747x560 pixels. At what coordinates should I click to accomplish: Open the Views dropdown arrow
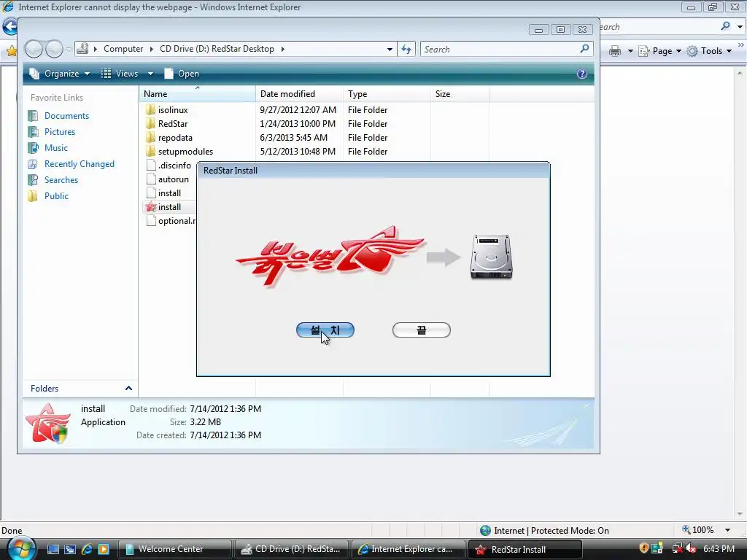[150, 74]
